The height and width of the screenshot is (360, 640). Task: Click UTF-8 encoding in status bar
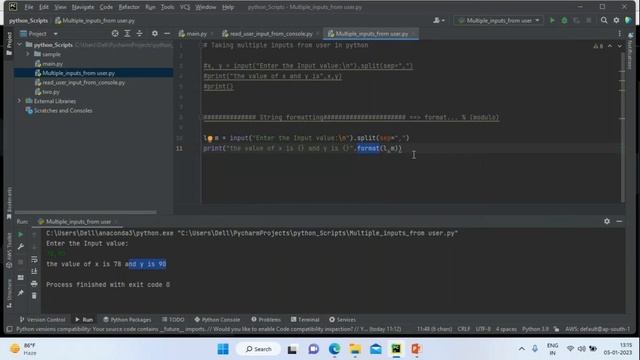click(483, 329)
